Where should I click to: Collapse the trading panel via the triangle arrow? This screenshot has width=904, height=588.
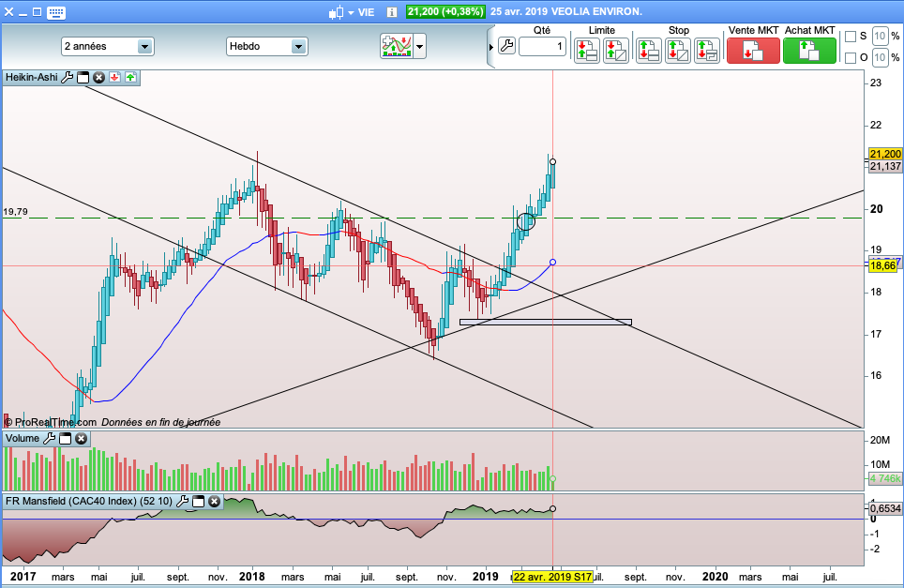pos(491,47)
